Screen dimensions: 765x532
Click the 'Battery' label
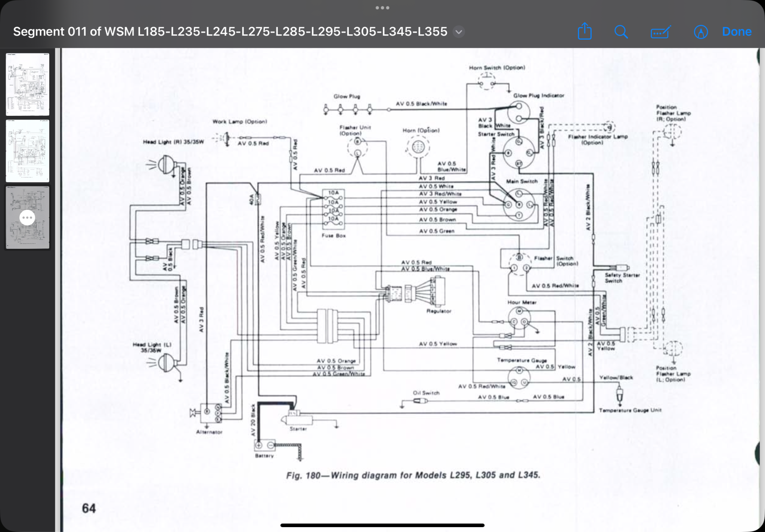pos(264,456)
